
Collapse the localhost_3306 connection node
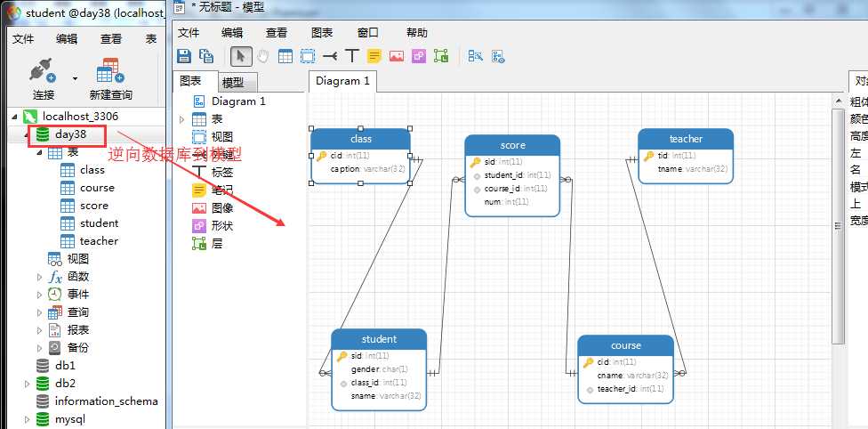tap(15, 117)
